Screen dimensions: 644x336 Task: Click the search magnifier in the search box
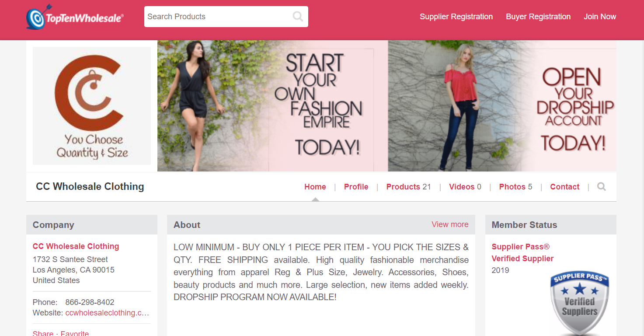[298, 17]
